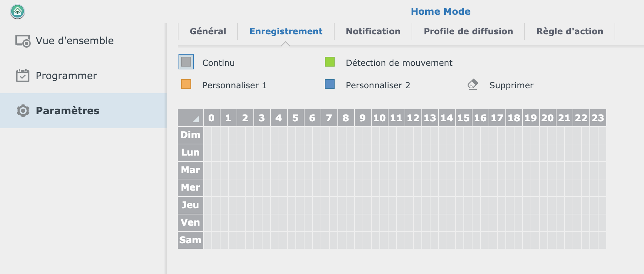Select the Sam row header
The width and height of the screenshot is (644, 274).
190,240
